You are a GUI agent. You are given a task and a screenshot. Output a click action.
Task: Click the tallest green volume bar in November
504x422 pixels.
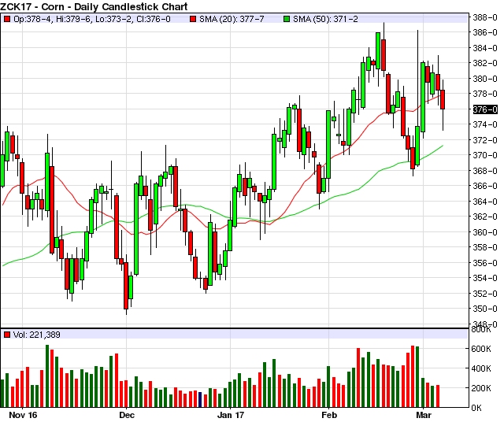pos(47,376)
